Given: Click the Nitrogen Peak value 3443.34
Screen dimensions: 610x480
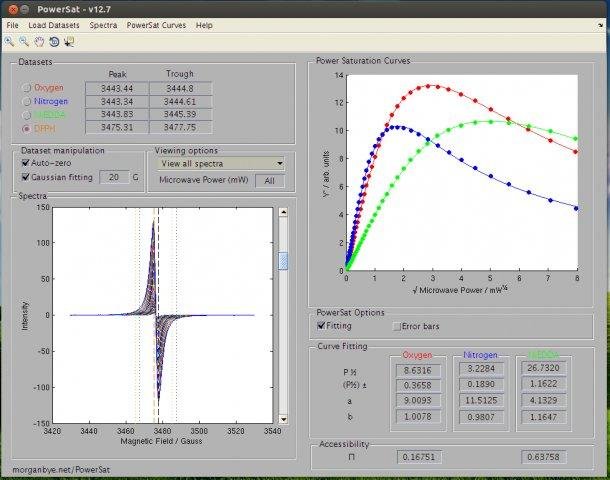Looking at the screenshot, I should pos(117,102).
